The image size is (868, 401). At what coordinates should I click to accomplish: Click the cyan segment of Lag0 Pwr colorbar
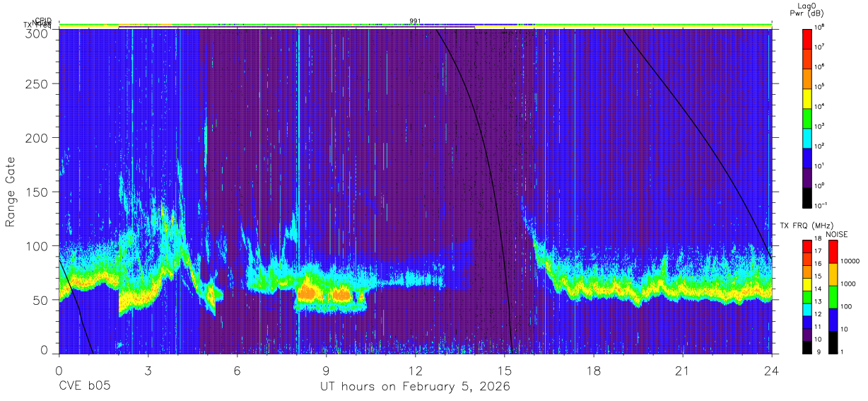pyautogui.click(x=808, y=137)
